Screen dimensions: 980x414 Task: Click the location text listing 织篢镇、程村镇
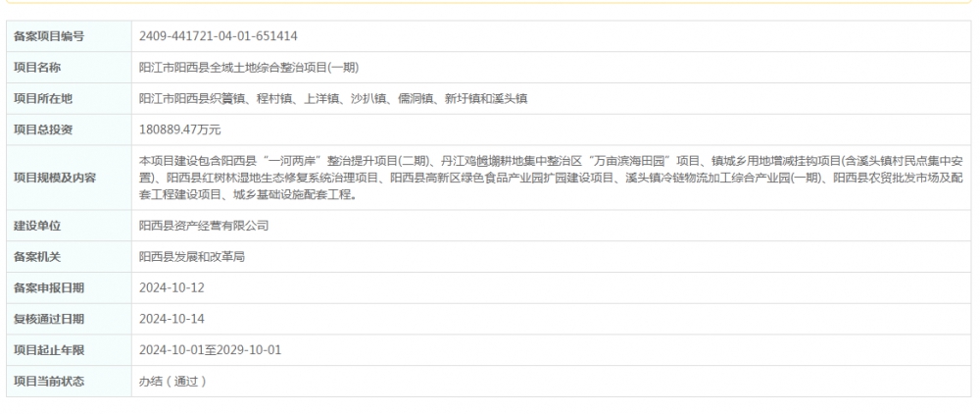pyautogui.click(x=333, y=99)
